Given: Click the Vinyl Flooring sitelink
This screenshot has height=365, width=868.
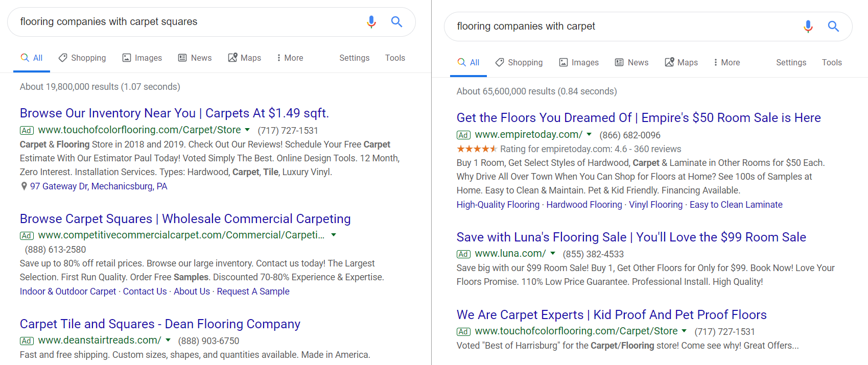Looking at the screenshot, I should [655, 205].
